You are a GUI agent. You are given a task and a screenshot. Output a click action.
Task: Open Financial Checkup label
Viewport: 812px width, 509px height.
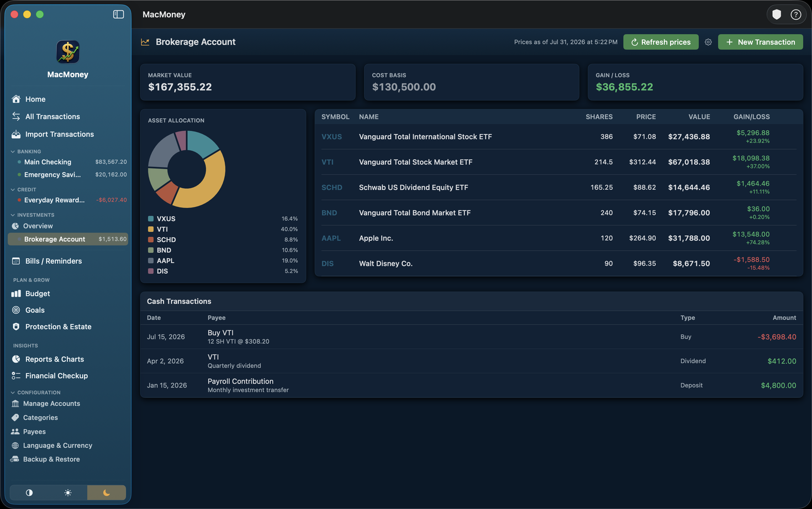click(56, 376)
